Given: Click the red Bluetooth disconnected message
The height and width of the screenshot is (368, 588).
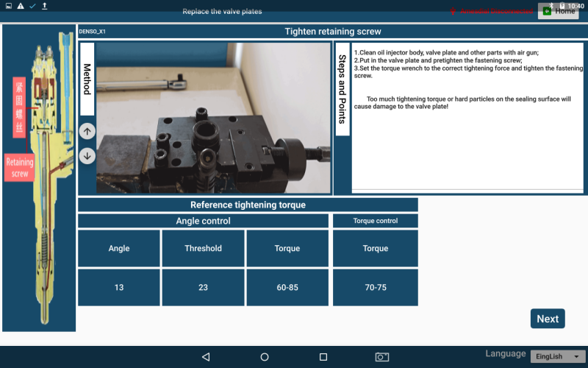Looking at the screenshot, I should pos(492,12).
